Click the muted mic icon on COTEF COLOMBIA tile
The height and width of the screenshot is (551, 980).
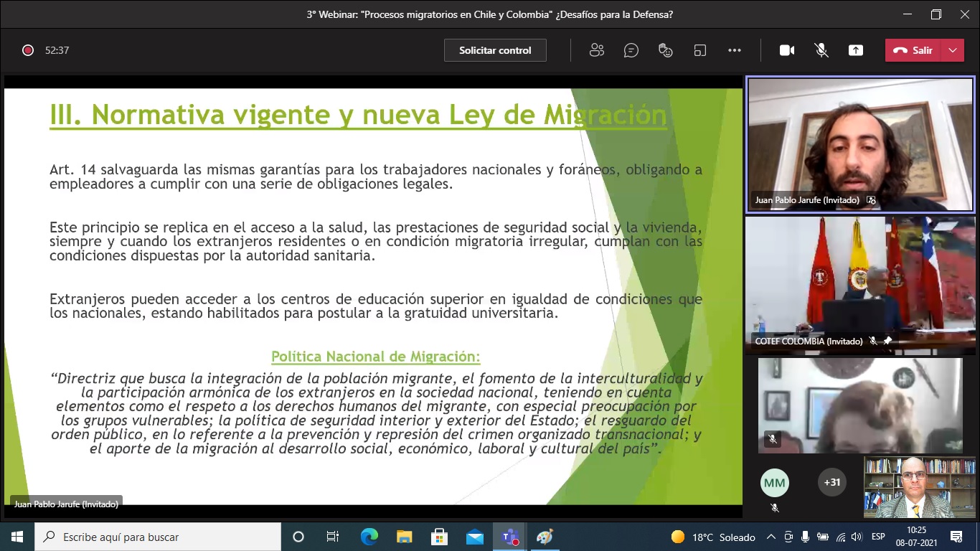point(873,342)
